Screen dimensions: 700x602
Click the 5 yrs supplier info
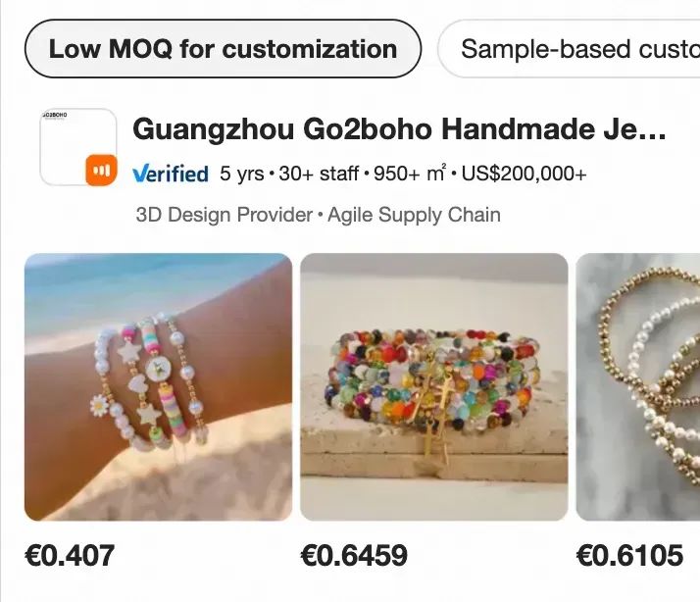pyautogui.click(x=241, y=175)
